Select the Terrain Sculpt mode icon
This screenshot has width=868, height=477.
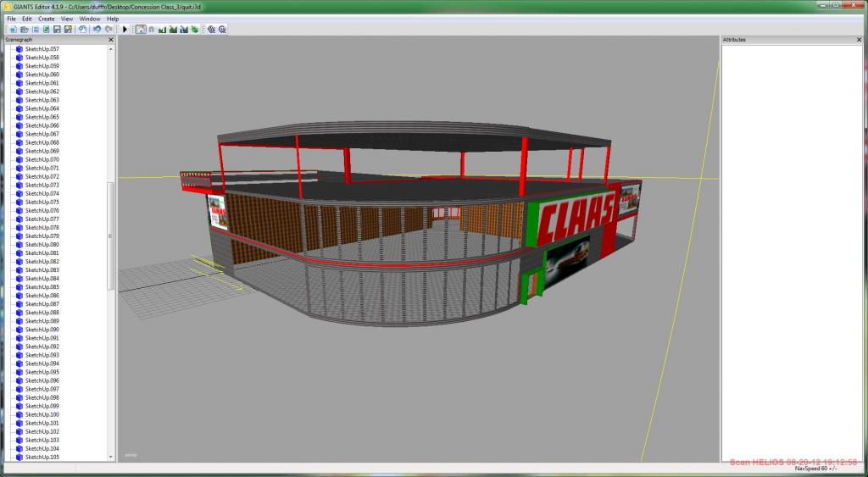pyautogui.click(x=162, y=30)
